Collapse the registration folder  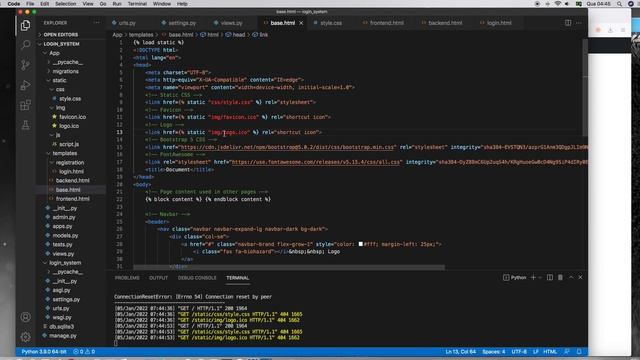(71, 162)
